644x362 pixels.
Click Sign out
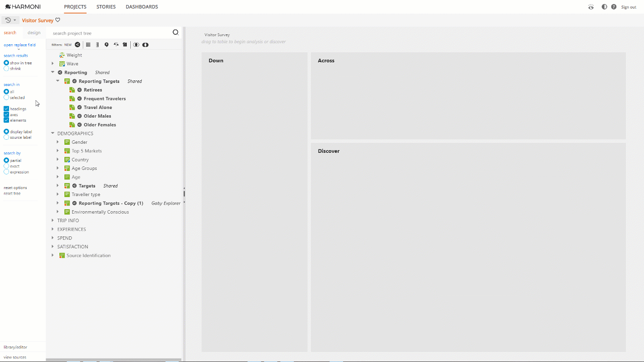click(x=628, y=7)
